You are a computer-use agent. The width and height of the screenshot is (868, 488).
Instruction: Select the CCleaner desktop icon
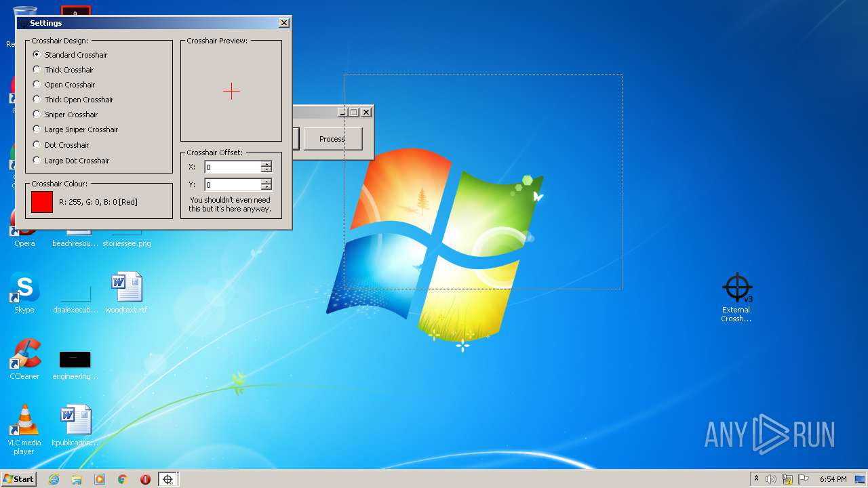24,359
